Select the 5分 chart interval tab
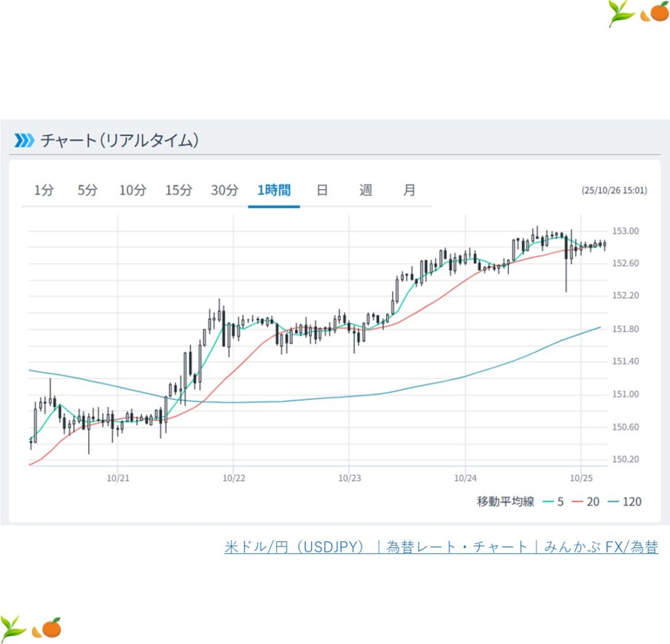Screen dimensions: 670x644 coord(87,190)
